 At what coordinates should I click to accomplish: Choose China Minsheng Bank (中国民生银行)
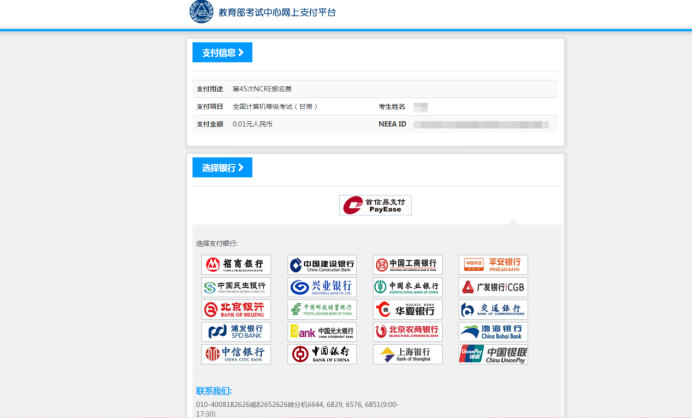(x=236, y=287)
